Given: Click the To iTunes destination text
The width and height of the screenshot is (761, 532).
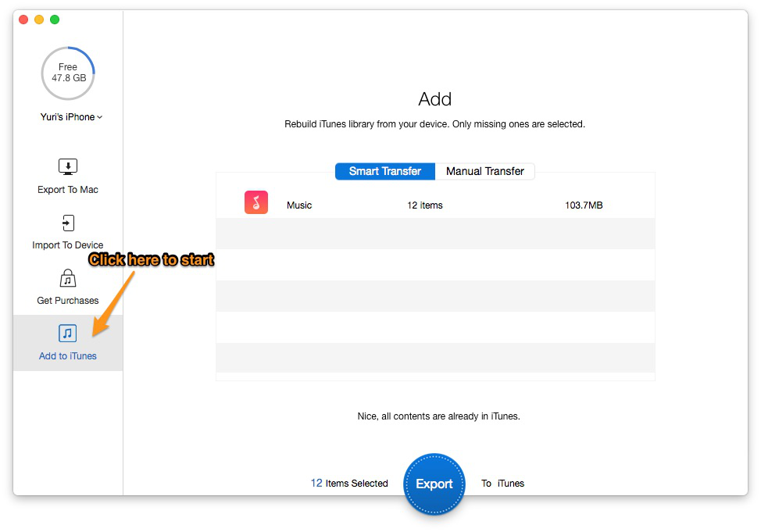Looking at the screenshot, I should (503, 484).
